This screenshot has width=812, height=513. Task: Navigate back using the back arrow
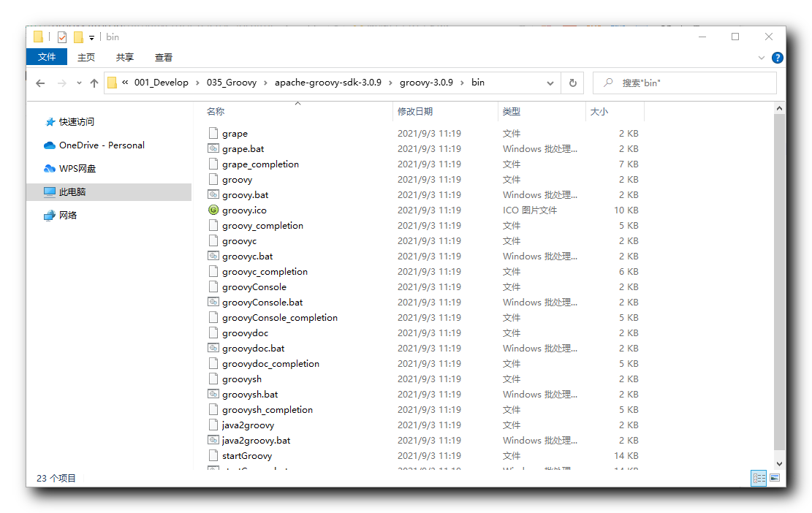coord(40,83)
